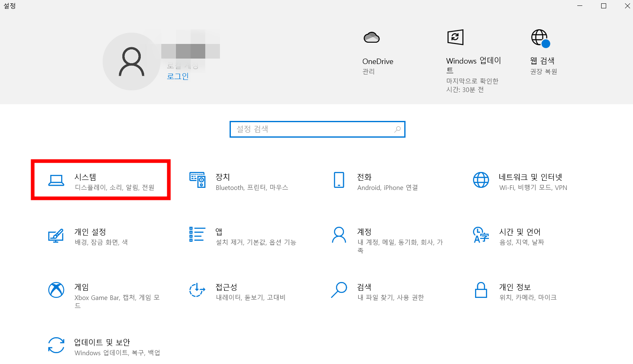Click the 개인 설정 paintbrush icon
Screen dimensions: 633x364
[56, 236]
